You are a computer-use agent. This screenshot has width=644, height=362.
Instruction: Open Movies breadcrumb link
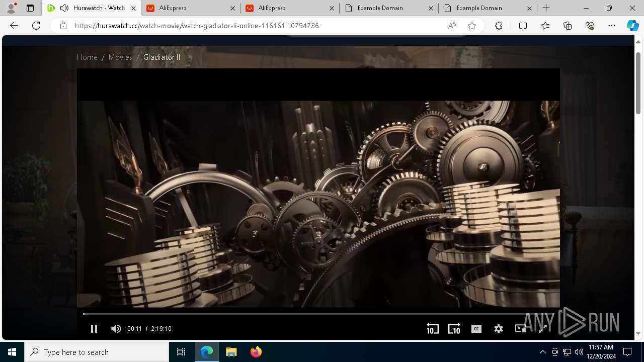(x=120, y=57)
